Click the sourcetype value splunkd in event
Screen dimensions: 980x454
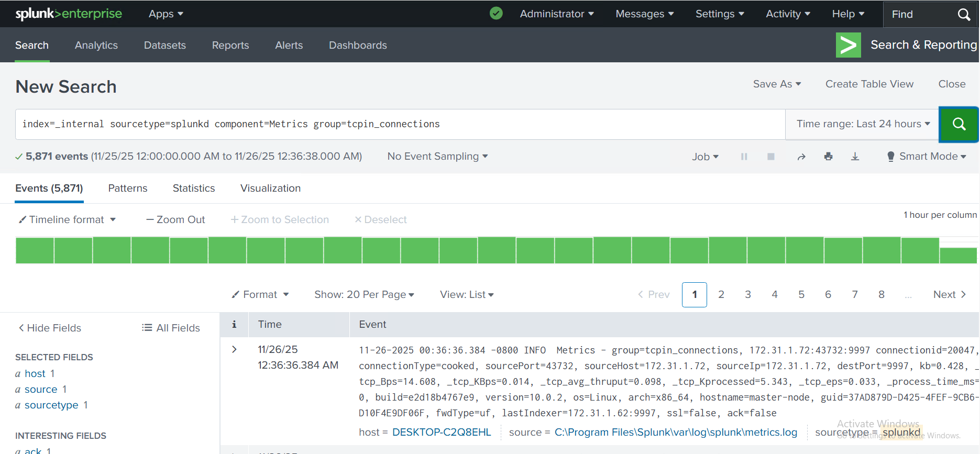click(x=901, y=433)
